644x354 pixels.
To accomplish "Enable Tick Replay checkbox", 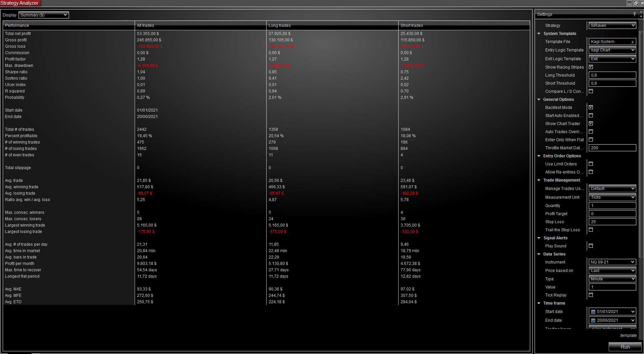I will coord(591,295).
